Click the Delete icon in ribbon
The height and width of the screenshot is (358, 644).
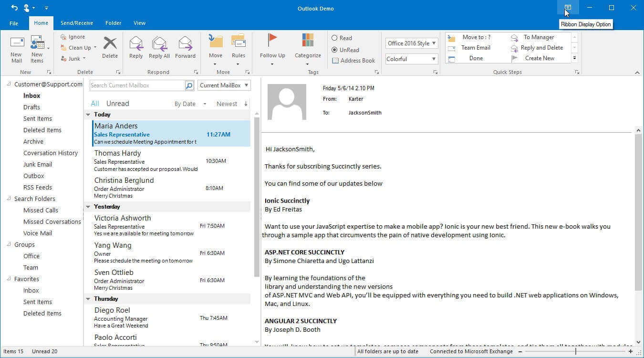[110, 43]
